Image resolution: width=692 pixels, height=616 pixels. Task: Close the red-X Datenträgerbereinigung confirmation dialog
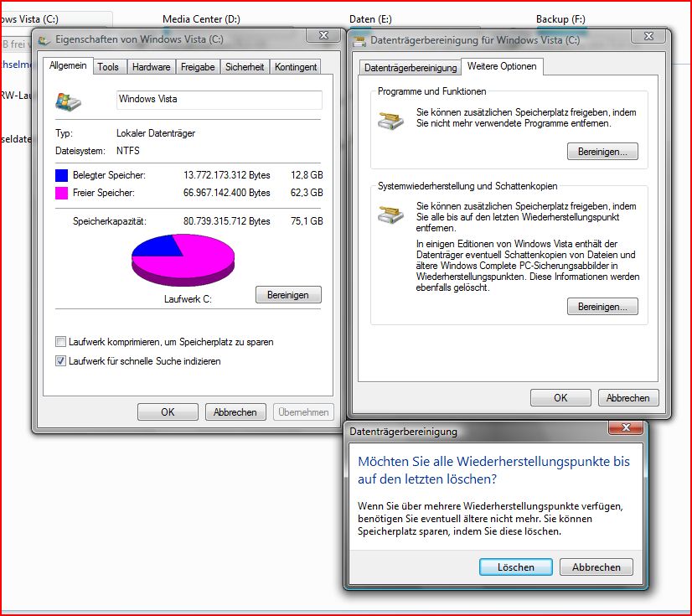(626, 427)
